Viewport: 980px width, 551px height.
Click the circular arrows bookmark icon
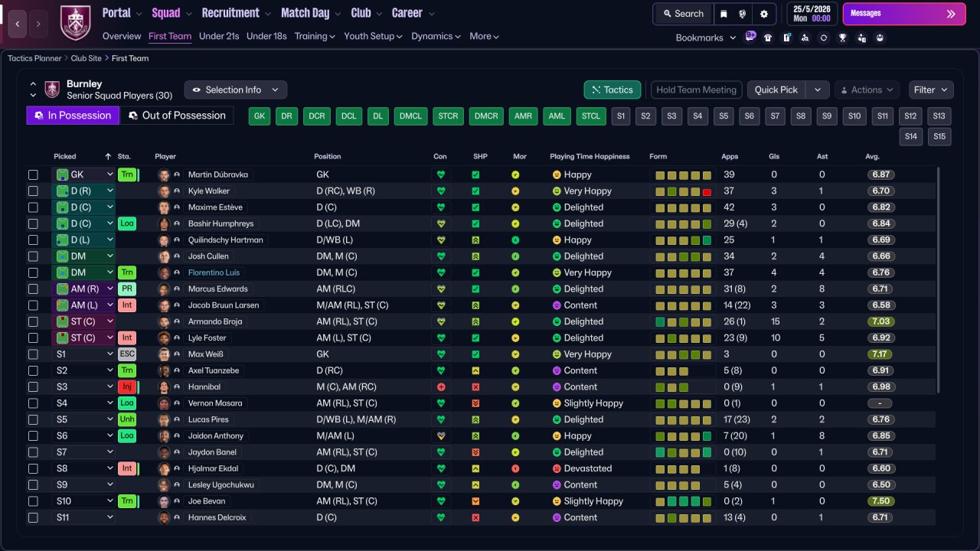click(x=823, y=37)
